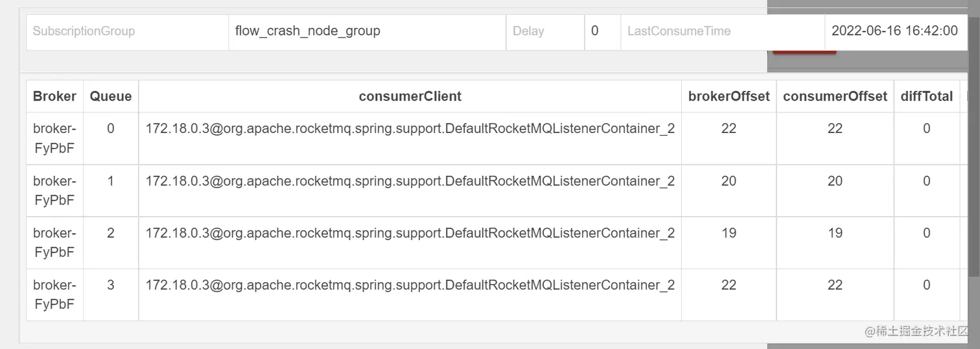Screen dimensions: 980x349
Task: Click the LastConsumeTime label
Action: (x=679, y=31)
